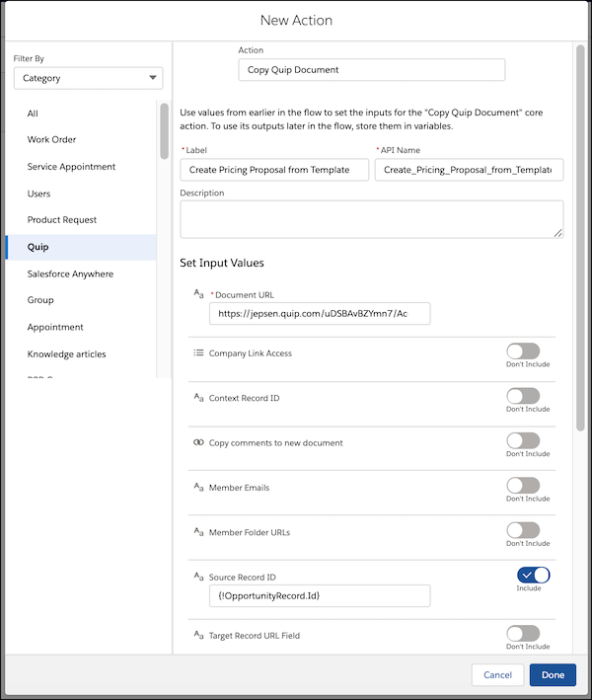Screen dimensions: 592x700
Task: Click the list icon beside Company Link Access
Action: tap(198, 352)
